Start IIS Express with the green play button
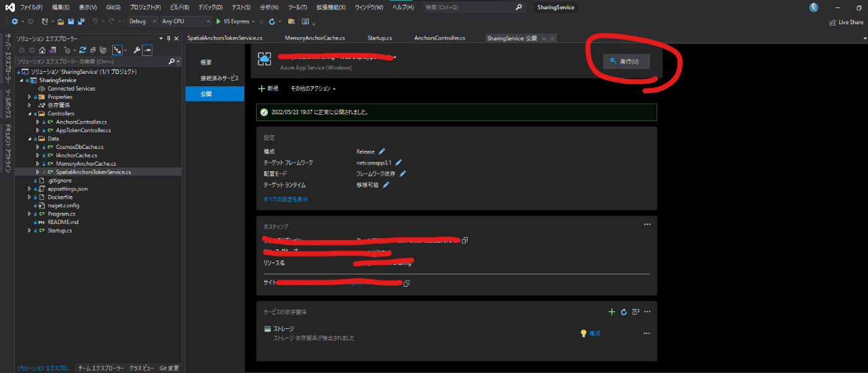 tap(219, 21)
